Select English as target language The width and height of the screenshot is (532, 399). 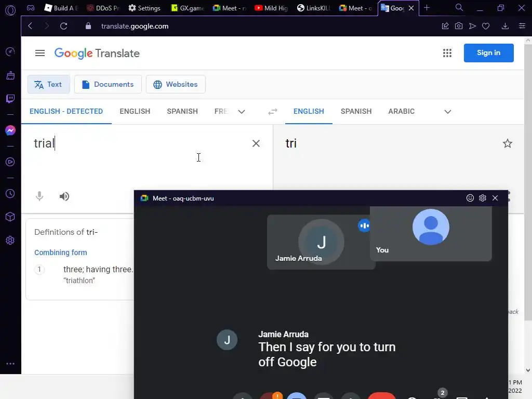(309, 111)
